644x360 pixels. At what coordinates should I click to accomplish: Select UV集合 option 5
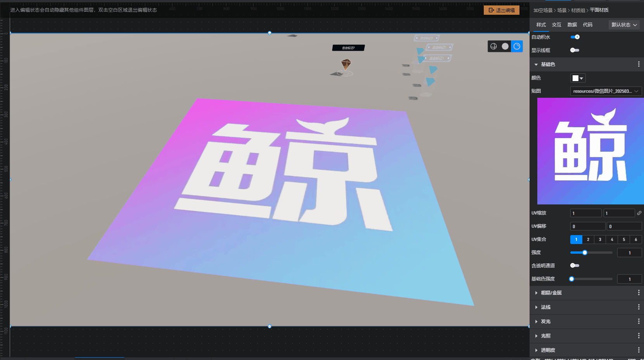pyautogui.click(x=624, y=239)
